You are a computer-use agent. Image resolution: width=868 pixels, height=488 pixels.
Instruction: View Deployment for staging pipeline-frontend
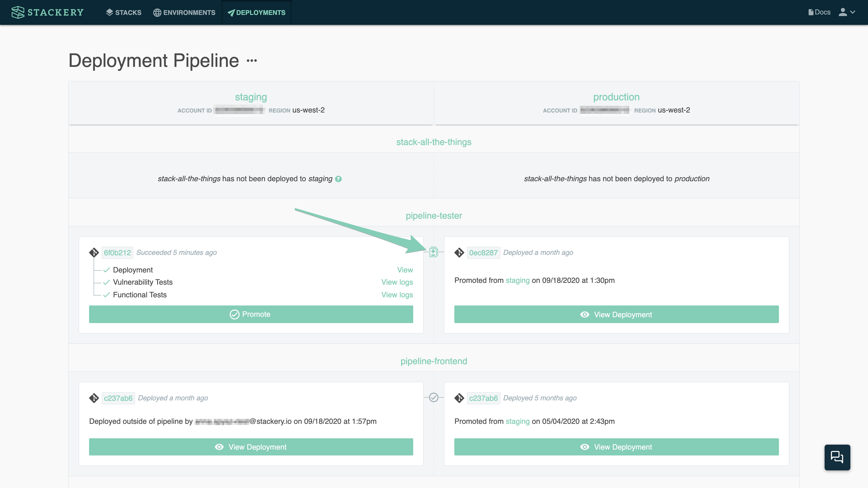tap(251, 447)
